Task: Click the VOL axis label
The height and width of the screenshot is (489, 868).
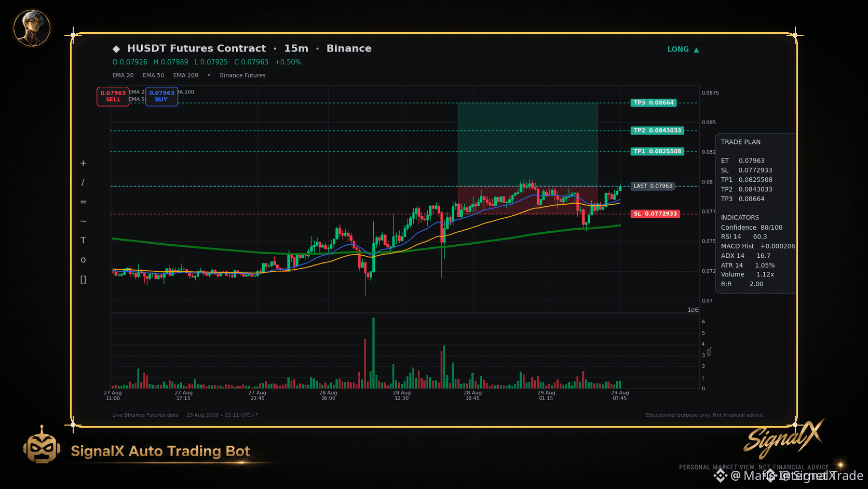Action: [709, 351]
